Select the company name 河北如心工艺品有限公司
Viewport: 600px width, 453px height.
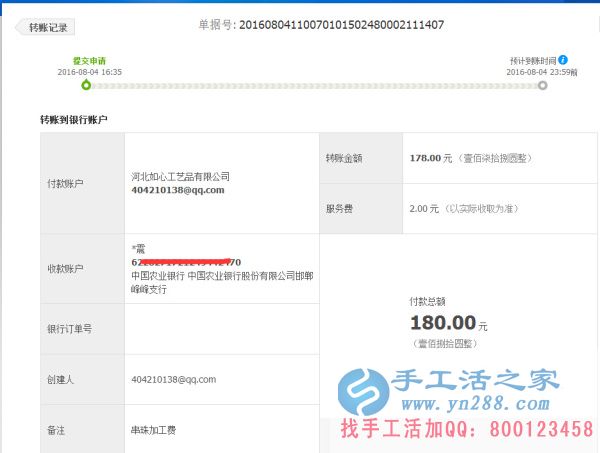tap(180, 176)
